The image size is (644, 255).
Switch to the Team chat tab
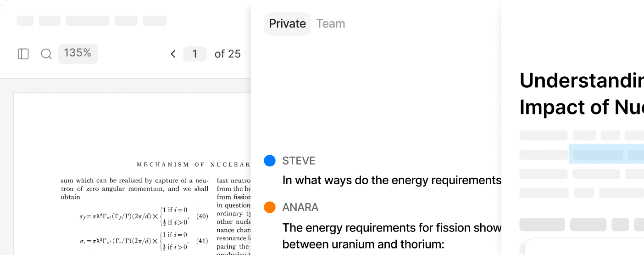pos(331,24)
